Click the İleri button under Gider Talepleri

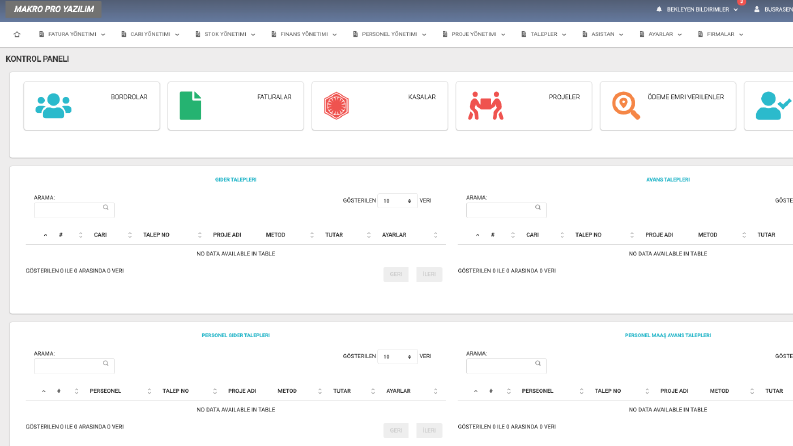[429, 274]
